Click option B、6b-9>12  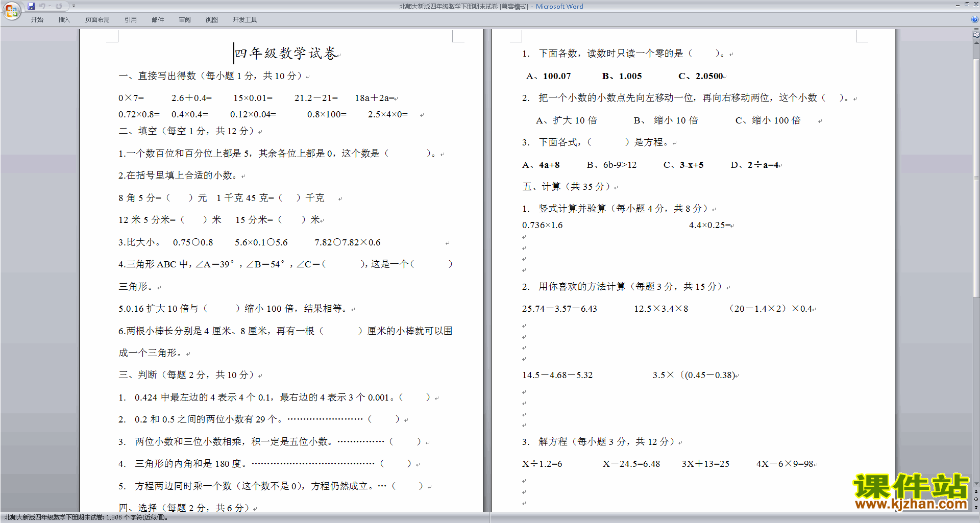pyautogui.click(x=611, y=165)
